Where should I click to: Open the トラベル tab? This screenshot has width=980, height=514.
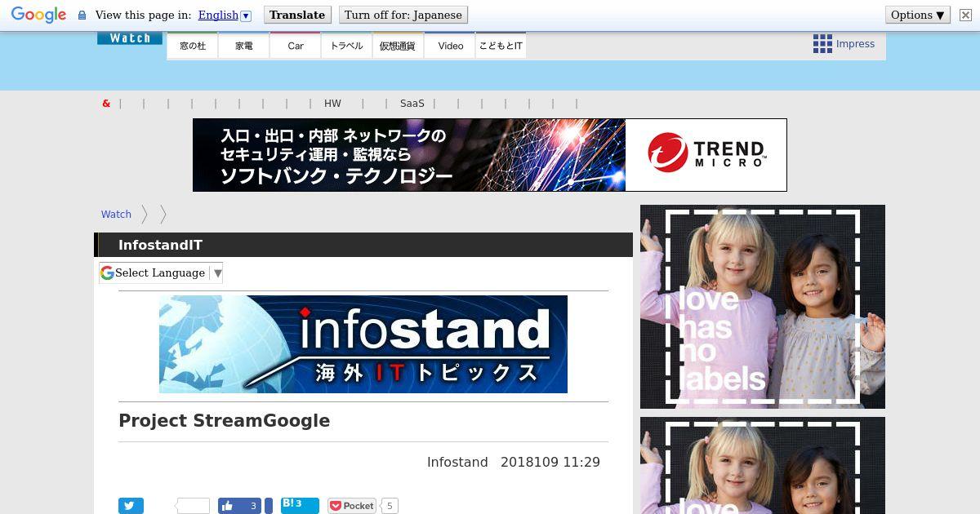coord(347,46)
